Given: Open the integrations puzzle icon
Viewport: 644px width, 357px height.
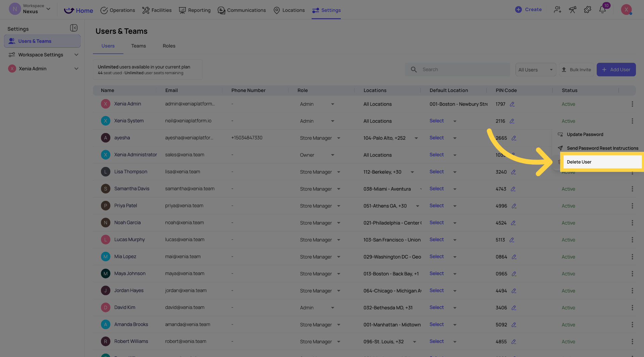Looking at the screenshot, I should coord(587,10).
